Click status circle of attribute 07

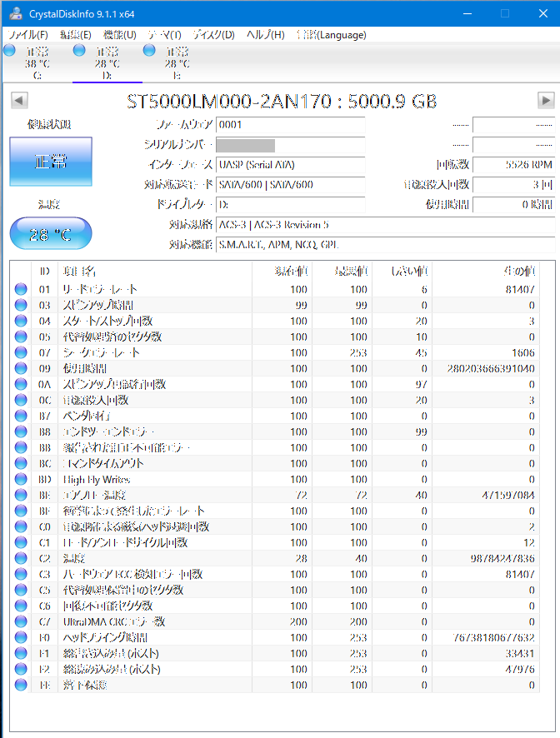pos(21,352)
